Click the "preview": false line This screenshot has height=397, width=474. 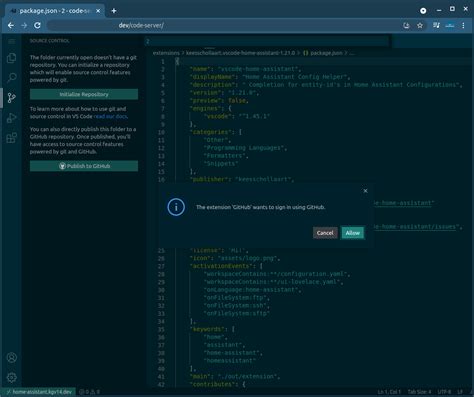pos(219,100)
